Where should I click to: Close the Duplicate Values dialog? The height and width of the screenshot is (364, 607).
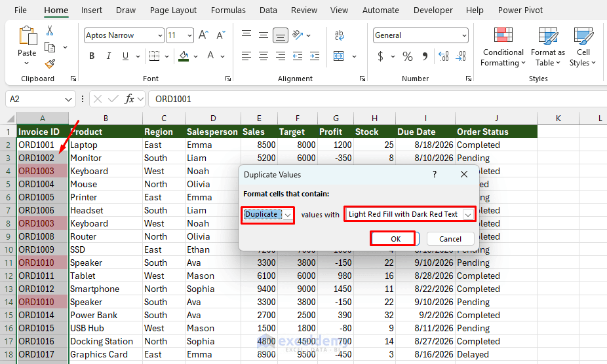point(463,174)
